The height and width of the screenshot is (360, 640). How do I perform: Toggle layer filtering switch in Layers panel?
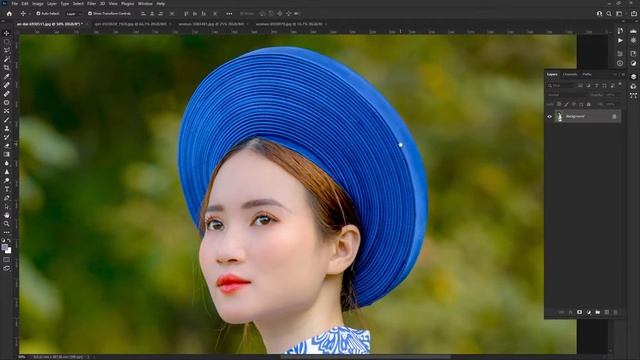click(x=620, y=84)
